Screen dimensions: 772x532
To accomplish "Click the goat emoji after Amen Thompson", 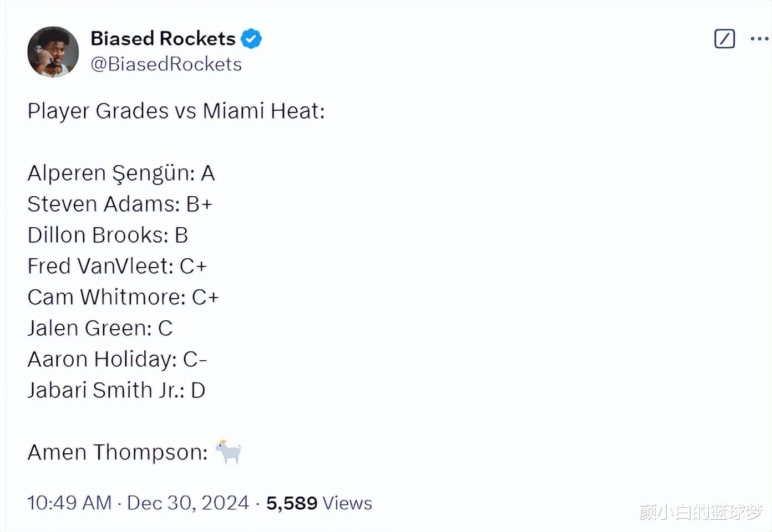I will click(x=228, y=452).
